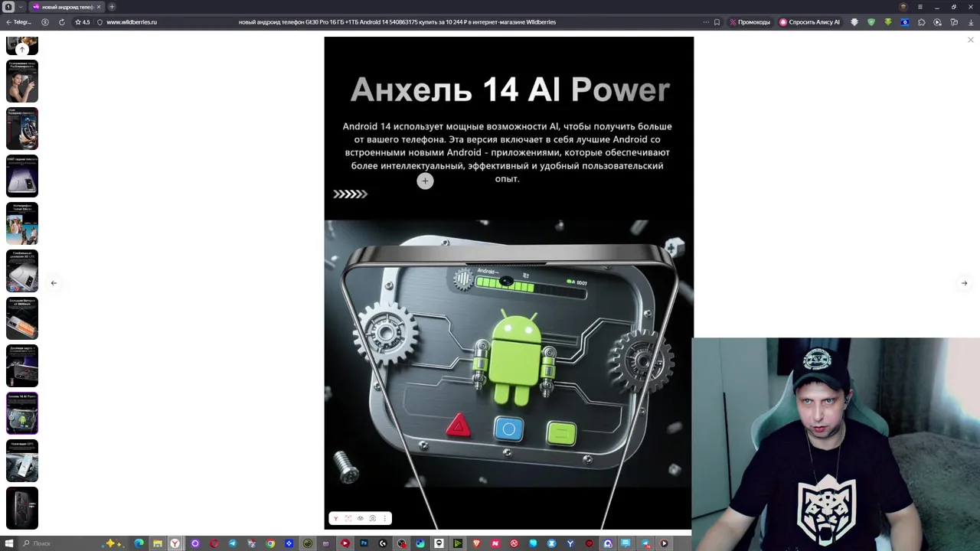Viewport: 980px width, 551px height.
Task: Go to the previous product image
Action: tap(54, 283)
